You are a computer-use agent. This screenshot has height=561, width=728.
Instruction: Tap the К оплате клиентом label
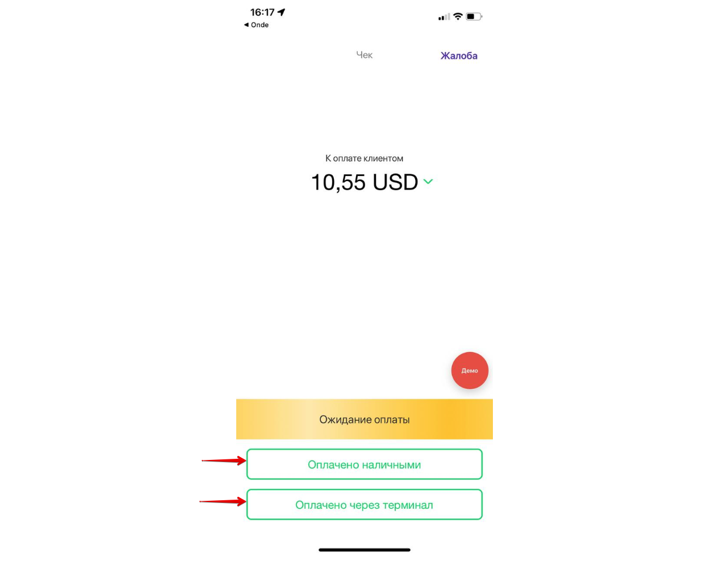364,158
